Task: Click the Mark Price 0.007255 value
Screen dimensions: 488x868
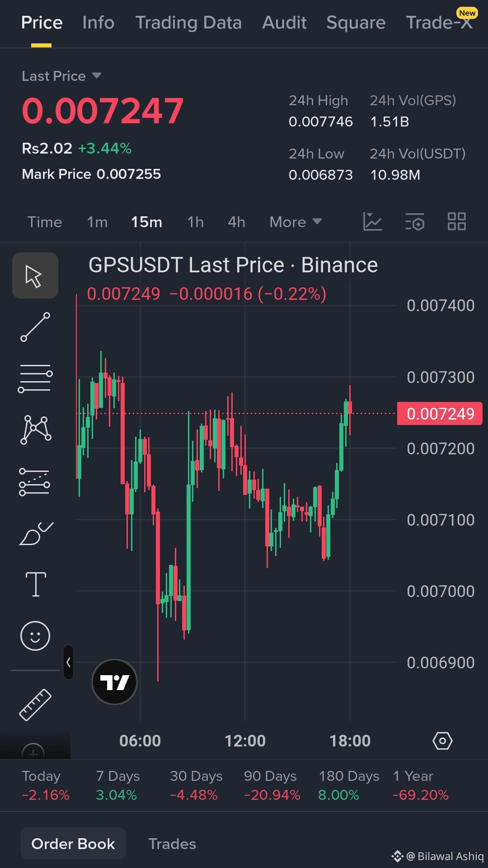Action: [91, 174]
